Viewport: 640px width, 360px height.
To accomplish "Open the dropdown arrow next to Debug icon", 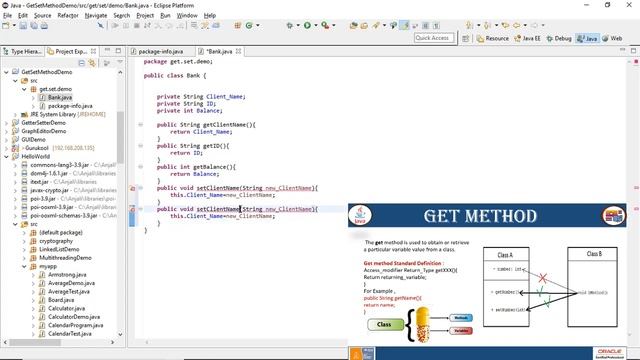I will [298, 25].
